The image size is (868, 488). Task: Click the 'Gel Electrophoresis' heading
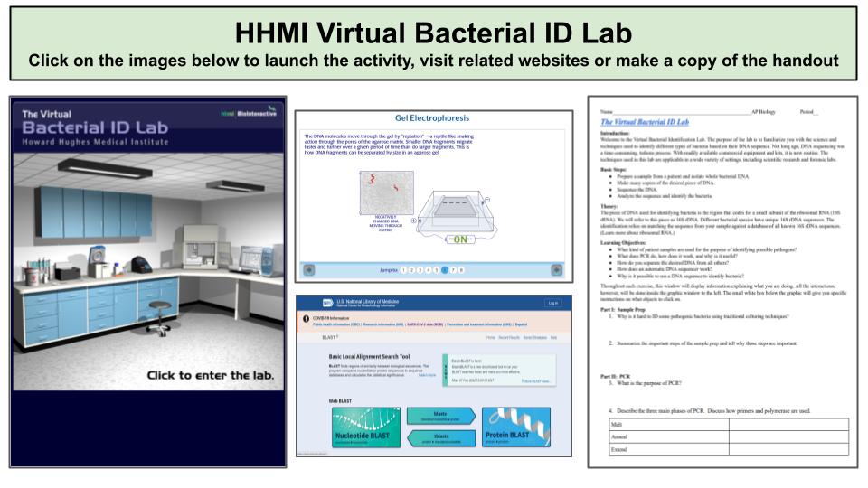coord(432,117)
